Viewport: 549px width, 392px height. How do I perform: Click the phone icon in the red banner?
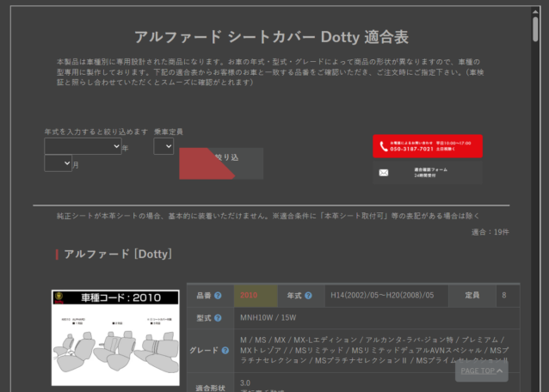coord(384,146)
